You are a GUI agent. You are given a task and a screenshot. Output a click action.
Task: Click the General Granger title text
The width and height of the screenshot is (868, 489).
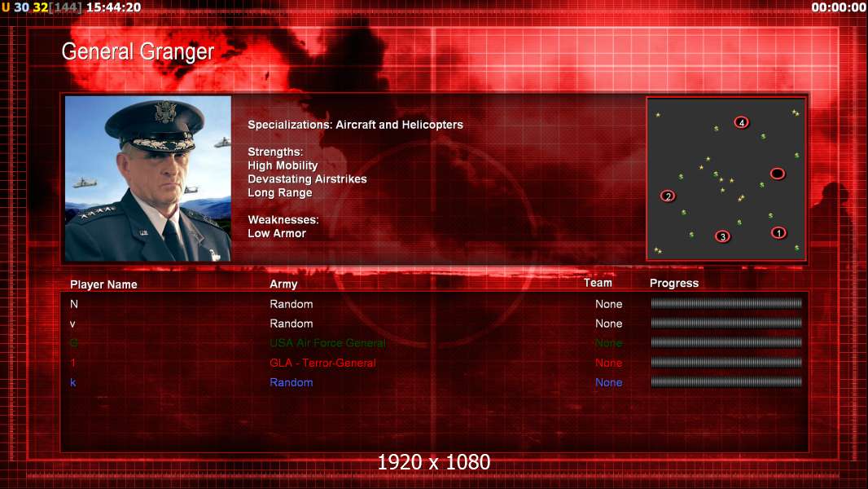(x=138, y=51)
